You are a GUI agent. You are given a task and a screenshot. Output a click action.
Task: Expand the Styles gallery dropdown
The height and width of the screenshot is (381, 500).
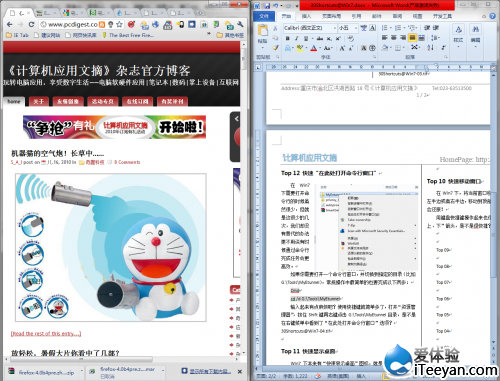click(x=458, y=47)
